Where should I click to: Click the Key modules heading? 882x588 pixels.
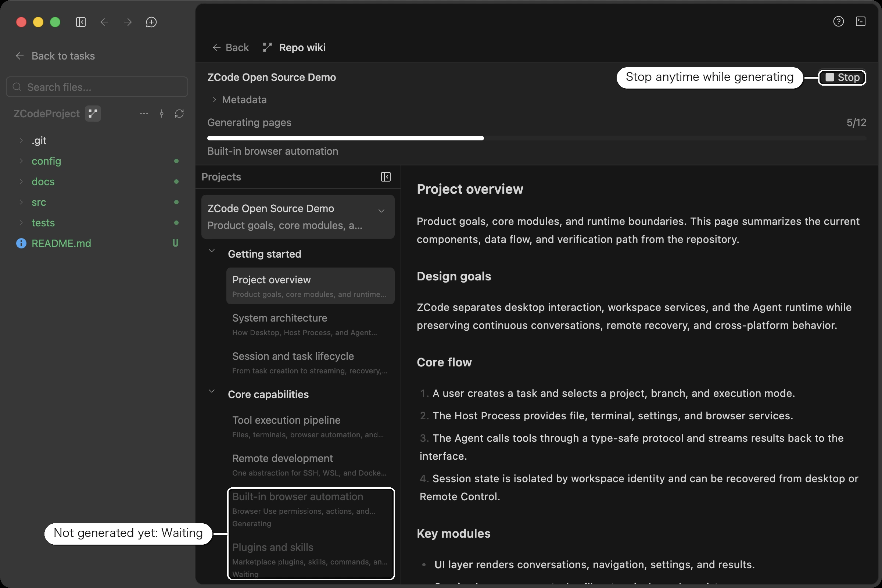click(453, 534)
